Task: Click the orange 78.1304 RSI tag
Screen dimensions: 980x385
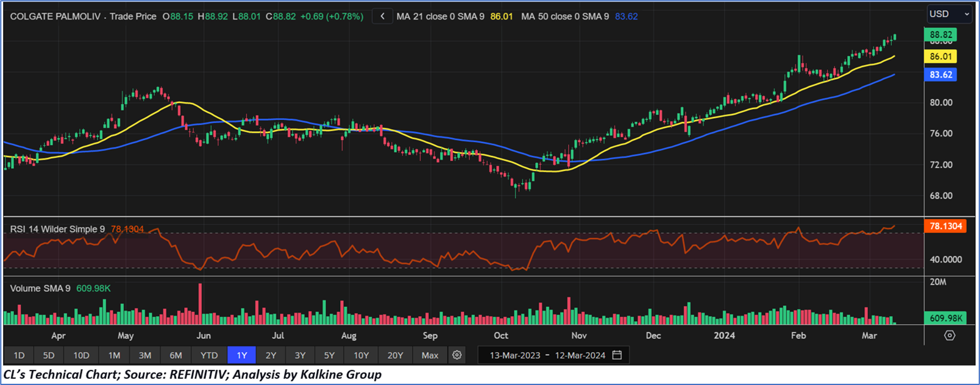Action: click(x=945, y=226)
